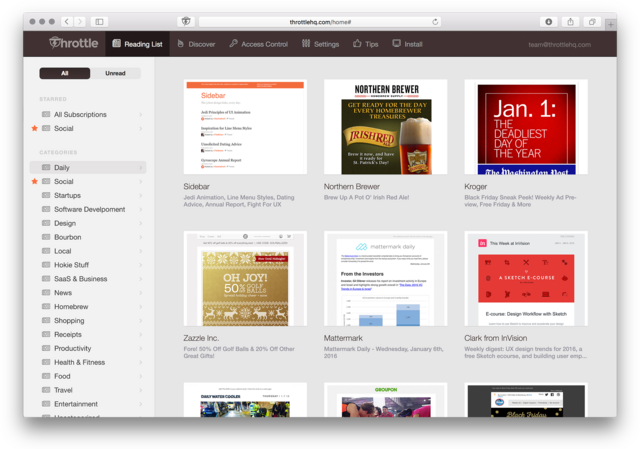Expand Software Development chevron
The width and height of the screenshot is (640, 449).
[140, 209]
